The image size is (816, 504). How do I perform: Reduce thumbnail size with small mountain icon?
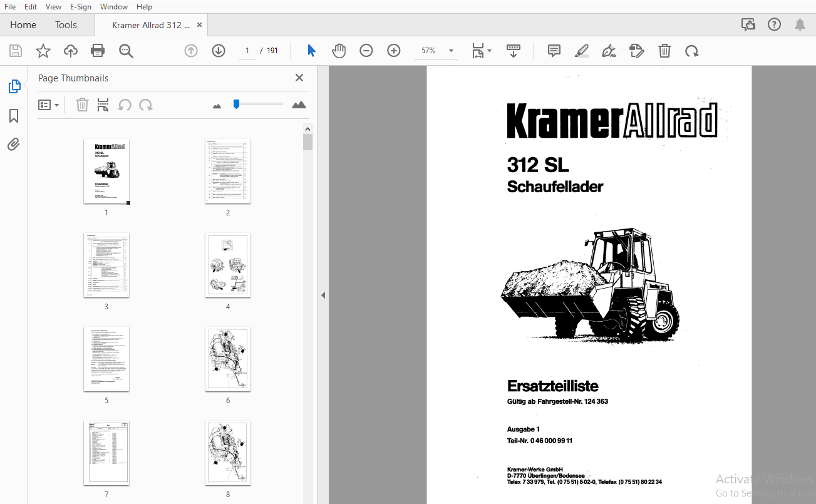(217, 106)
